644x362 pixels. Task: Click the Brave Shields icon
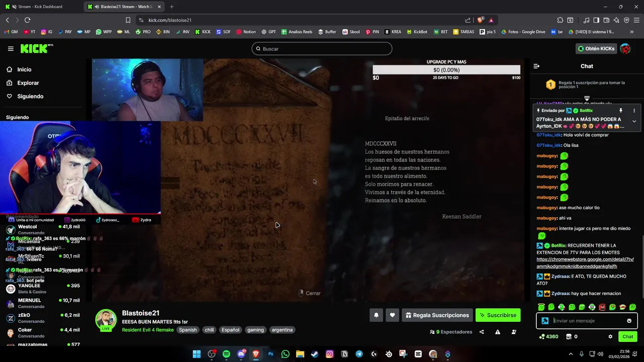point(480,20)
